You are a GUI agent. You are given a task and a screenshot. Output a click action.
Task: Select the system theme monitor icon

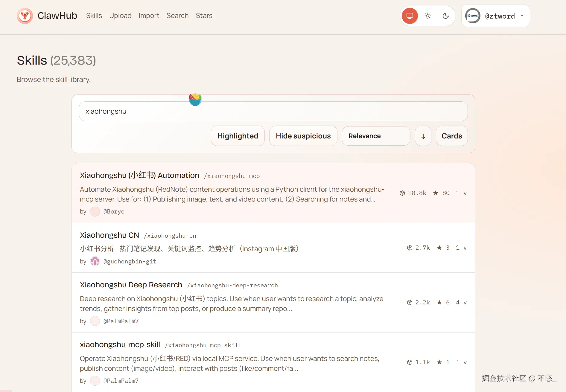click(x=410, y=16)
